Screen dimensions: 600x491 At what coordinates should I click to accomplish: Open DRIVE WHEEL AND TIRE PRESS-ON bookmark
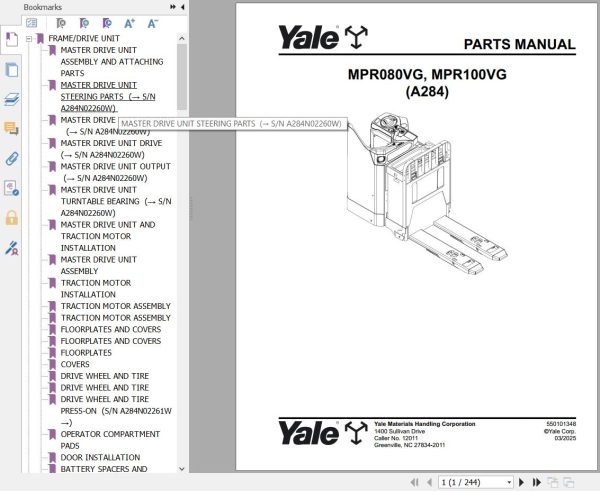click(x=116, y=411)
